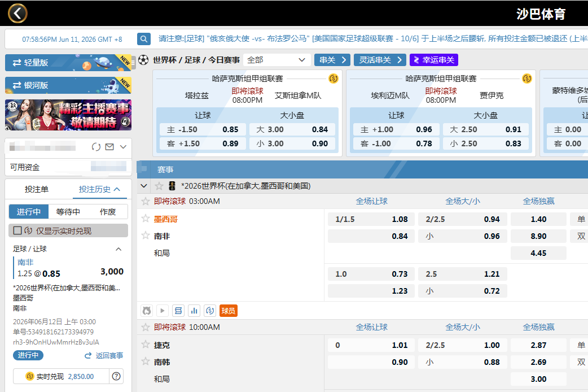Star the 10:00AM match header
The height and width of the screenshot is (392, 588).
(x=146, y=327)
